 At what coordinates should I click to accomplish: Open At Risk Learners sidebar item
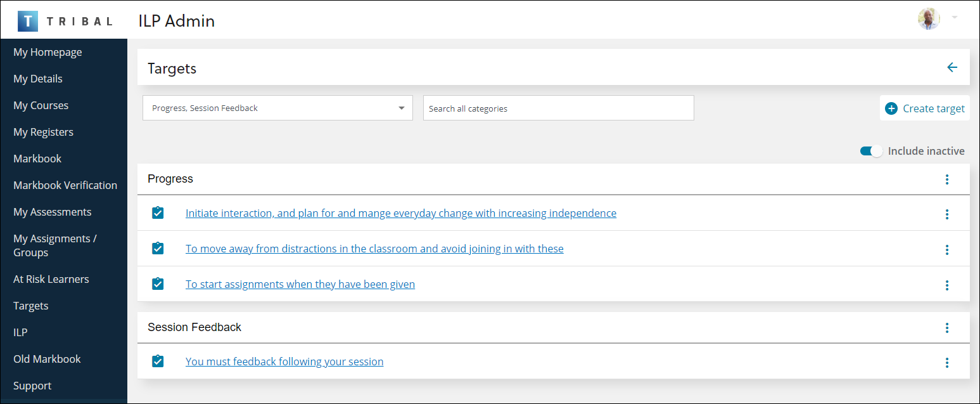pyautogui.click(x=51, y=279)
